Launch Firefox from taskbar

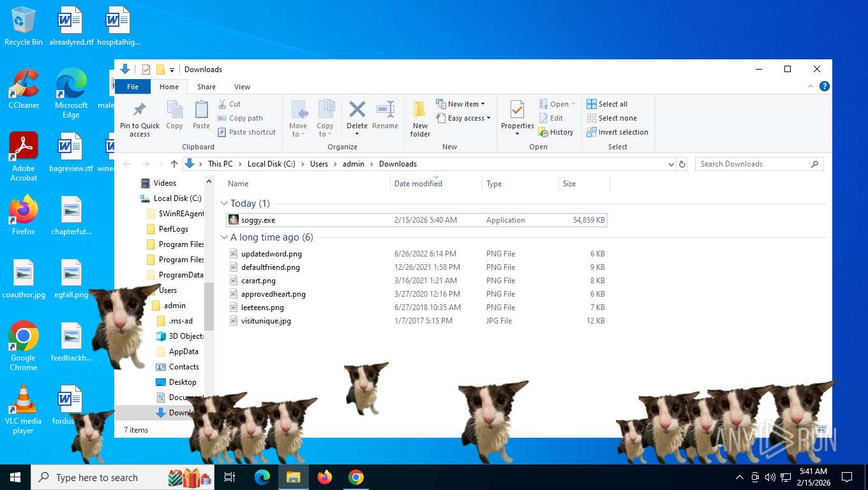tap(325, 477)
